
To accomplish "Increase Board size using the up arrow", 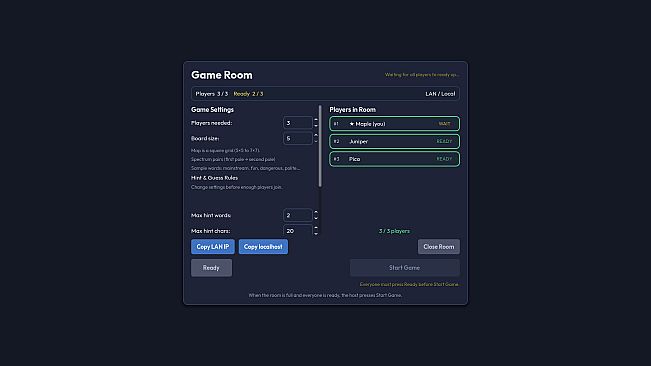I will tap(316, 135).
